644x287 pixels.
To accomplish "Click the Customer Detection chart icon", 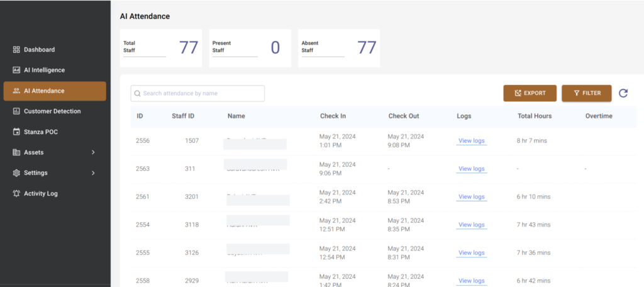I will click(16, 111).
